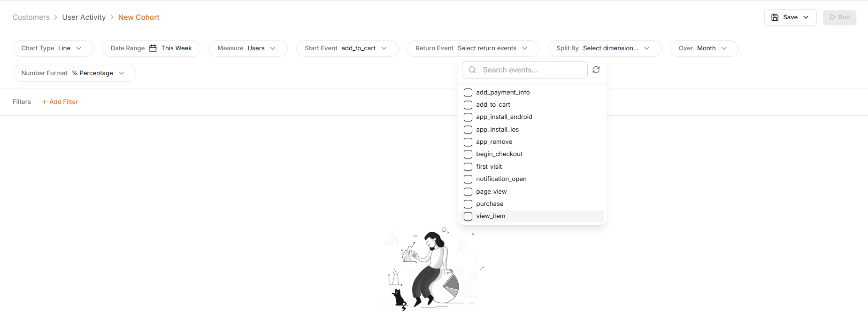Click the app_remove label text
The width and height of the screenshot is (868, 330).
(494, 142)
